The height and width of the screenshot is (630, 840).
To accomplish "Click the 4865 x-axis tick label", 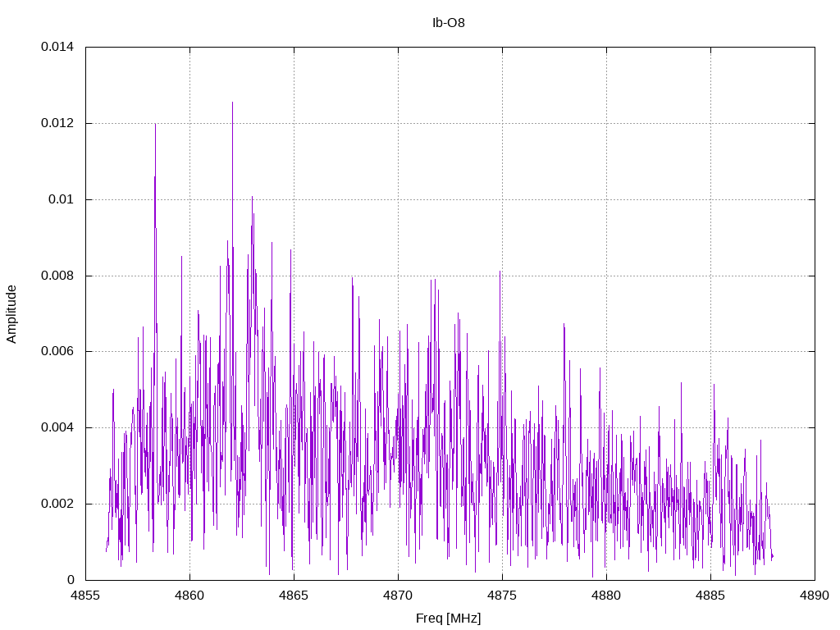I will [x=294, y=596].
